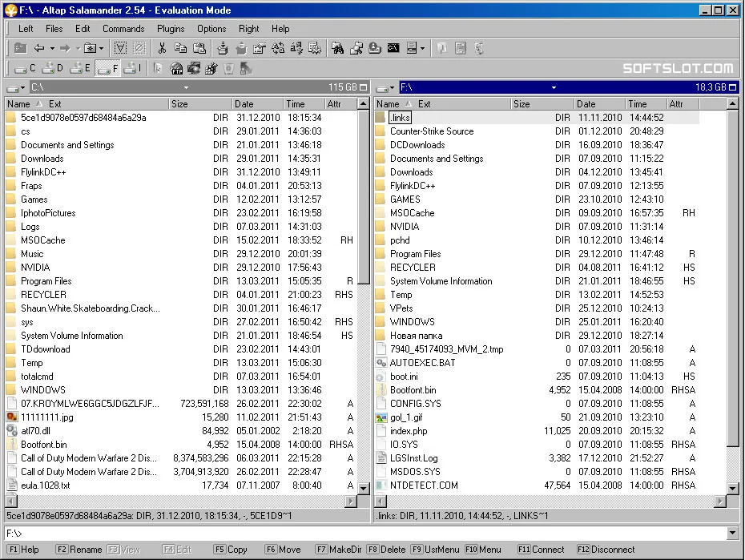Click the Cut scissors toolbar icon
The image size is (745, 560).
162,48
